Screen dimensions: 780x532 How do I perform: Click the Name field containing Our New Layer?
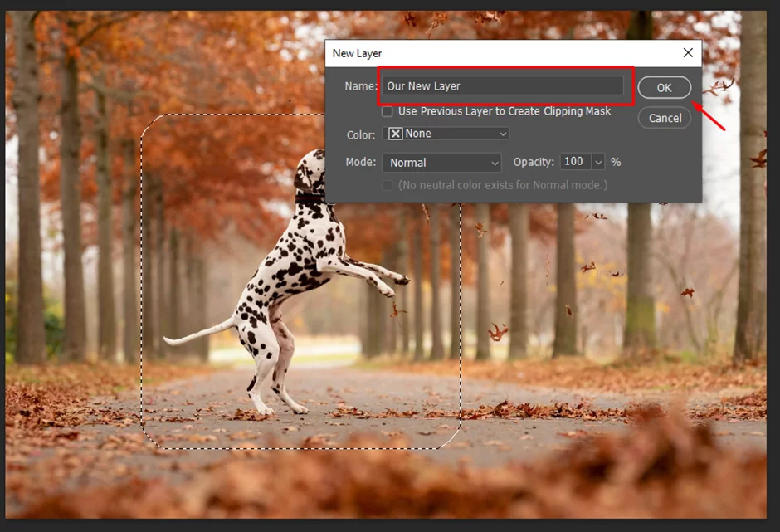[x=502, y=86]
